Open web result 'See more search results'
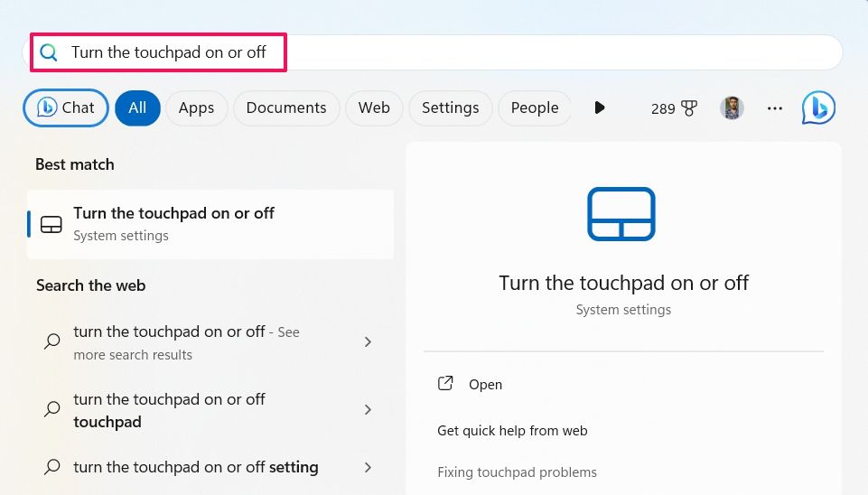Viewport: 868px width, 495px height. [x=210, y=342]
